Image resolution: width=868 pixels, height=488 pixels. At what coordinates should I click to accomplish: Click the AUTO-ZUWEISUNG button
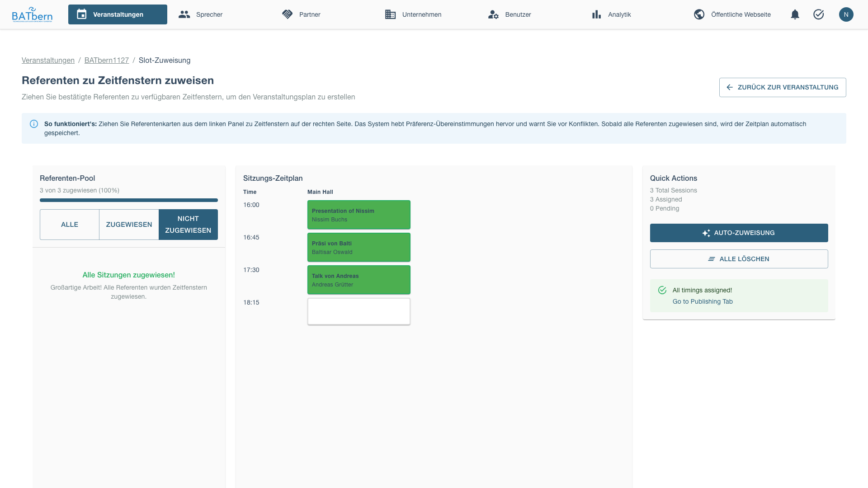pyautogui.click(x=739, y=233)
